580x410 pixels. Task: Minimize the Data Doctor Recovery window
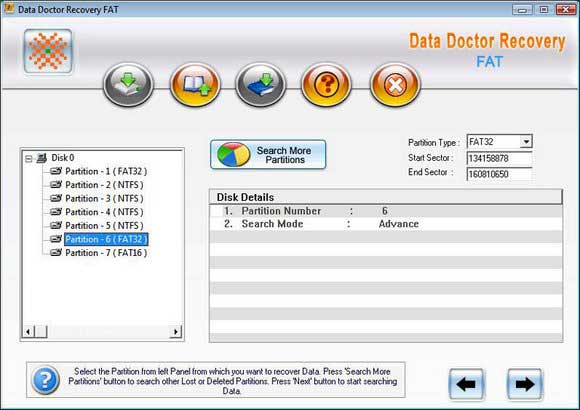point(522,10)
